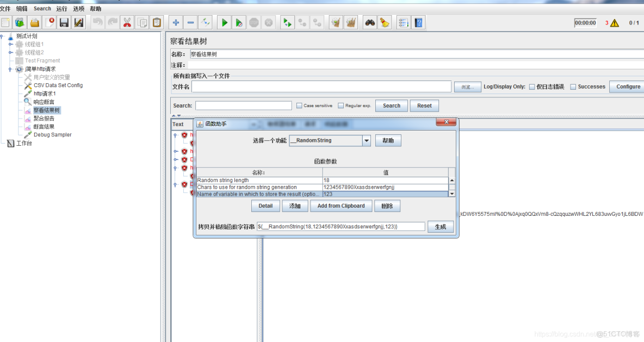Viewport: 644px width, 342px height.
Task: Cut the selected element
Action: click(127, 22)
